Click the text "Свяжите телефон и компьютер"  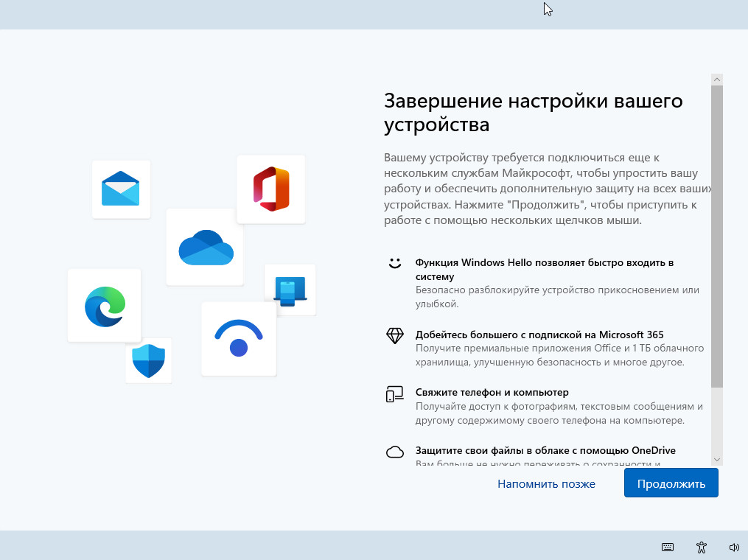tap(492, 392)
